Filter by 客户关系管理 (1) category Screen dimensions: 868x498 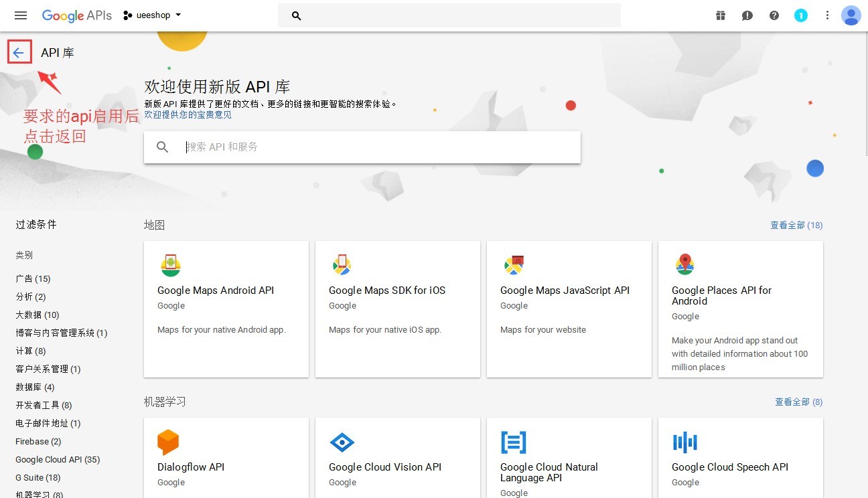(48, 369)
